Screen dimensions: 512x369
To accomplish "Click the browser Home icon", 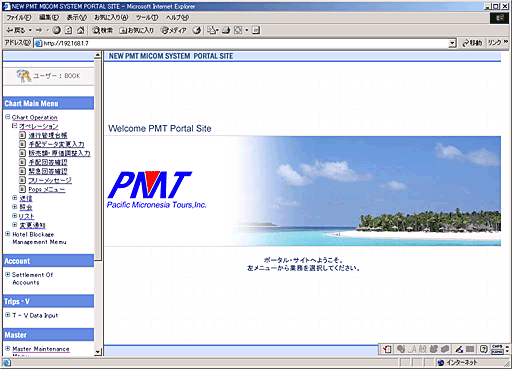I will tap(80, 30).
